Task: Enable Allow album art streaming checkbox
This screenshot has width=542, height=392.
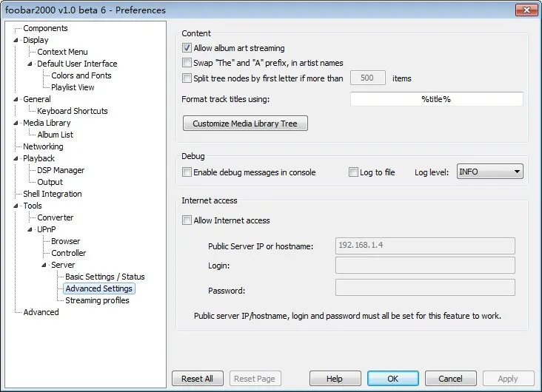Action: [x=187, y=48]
